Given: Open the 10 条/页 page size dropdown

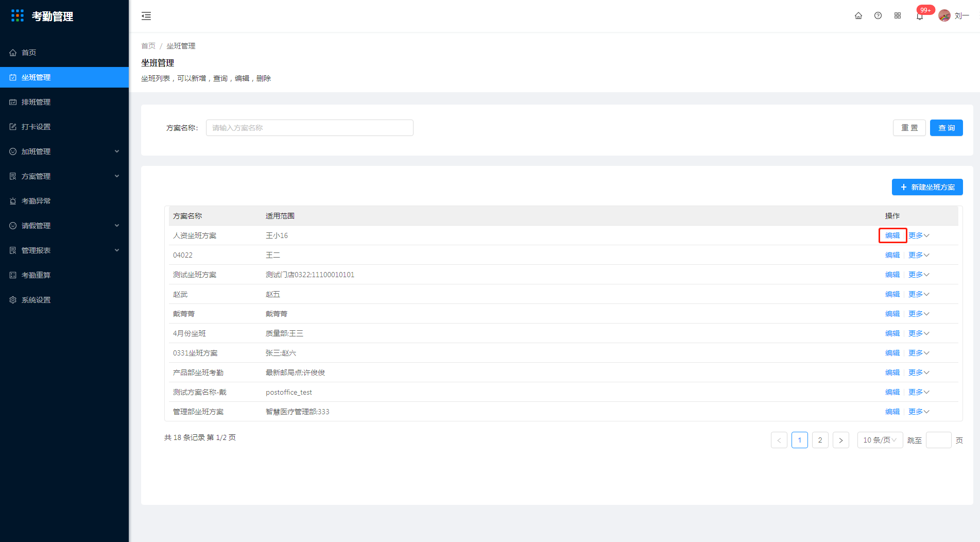Looking at the screenshot, I should pos(880,440).
